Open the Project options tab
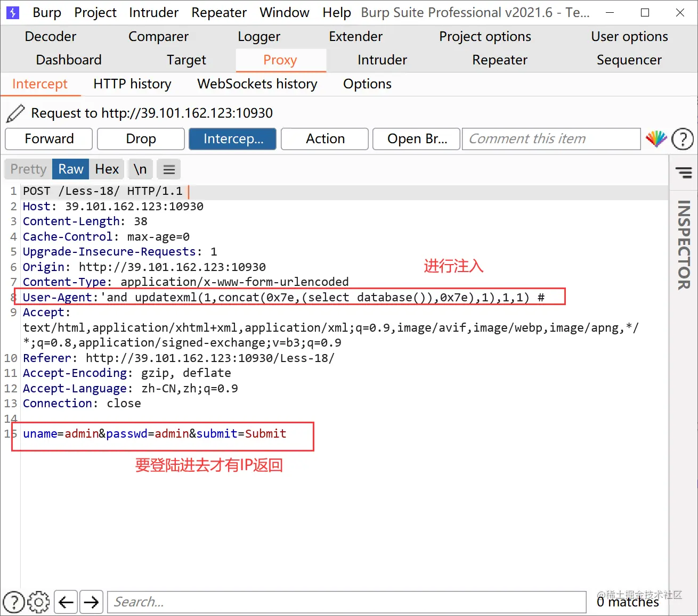Image resolution: width=698 pixels, height=616 pixels. 485,37
